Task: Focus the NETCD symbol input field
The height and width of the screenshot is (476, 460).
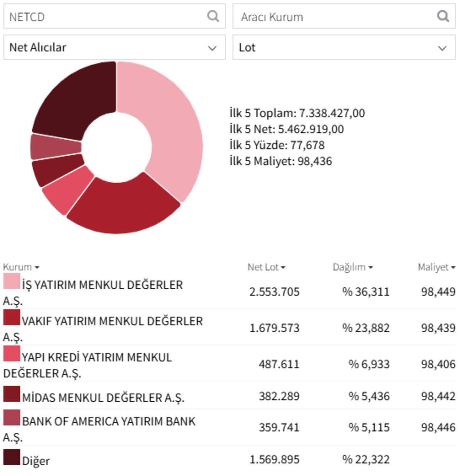Action: [114, 16]
